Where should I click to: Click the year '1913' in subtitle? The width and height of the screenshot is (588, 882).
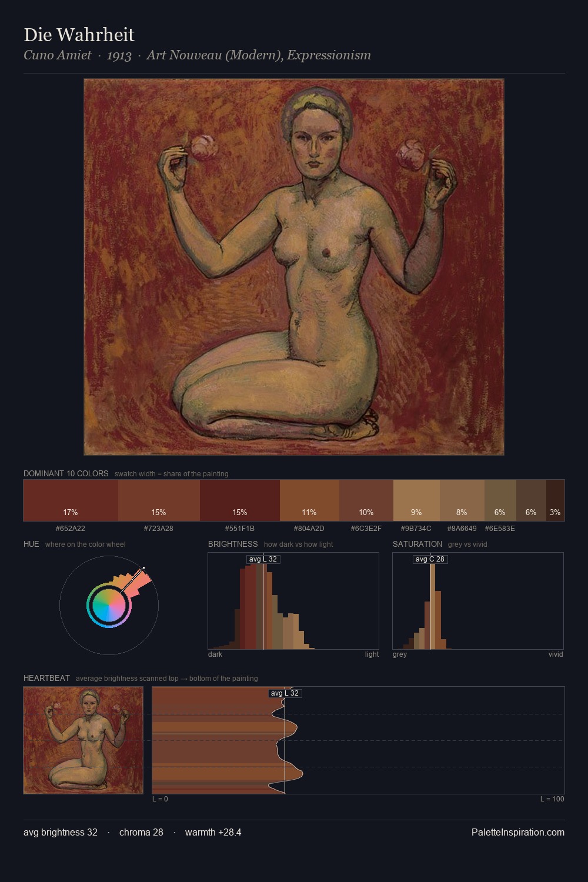[x=119, y=55]
